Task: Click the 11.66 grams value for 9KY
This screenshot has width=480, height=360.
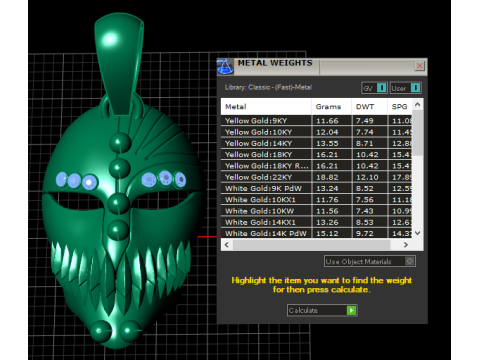Action: coord(327,121)
